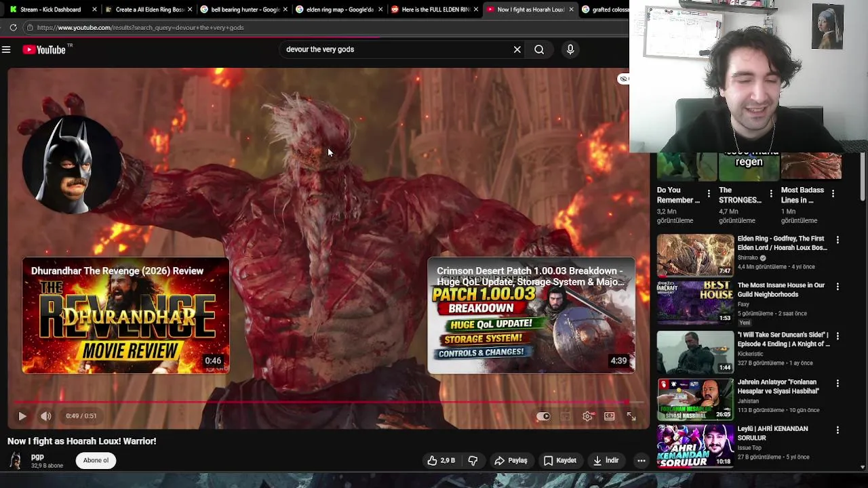Clear the search box with X icon

(517, 49)
